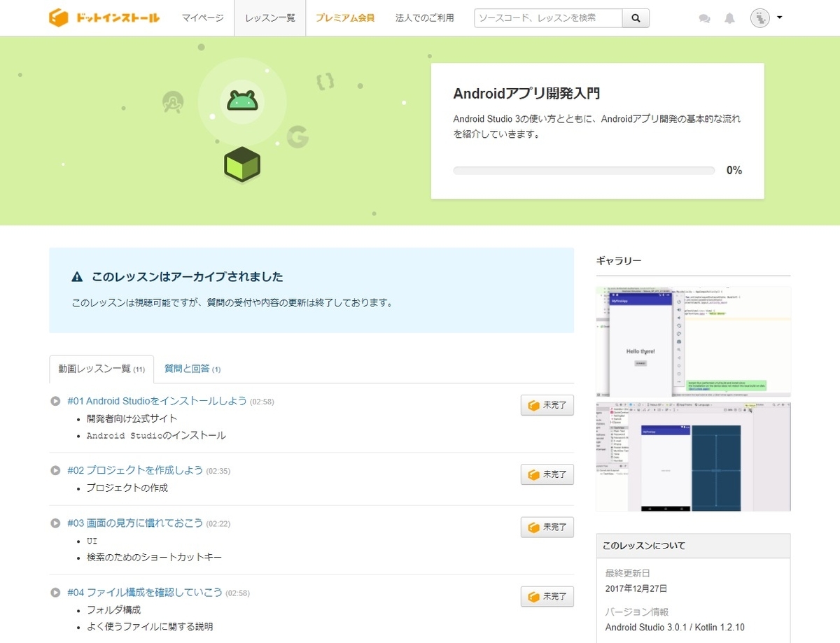840x643 pixels.
Task: Toggle 未完了 status for lesson #03
Action: 547,527
